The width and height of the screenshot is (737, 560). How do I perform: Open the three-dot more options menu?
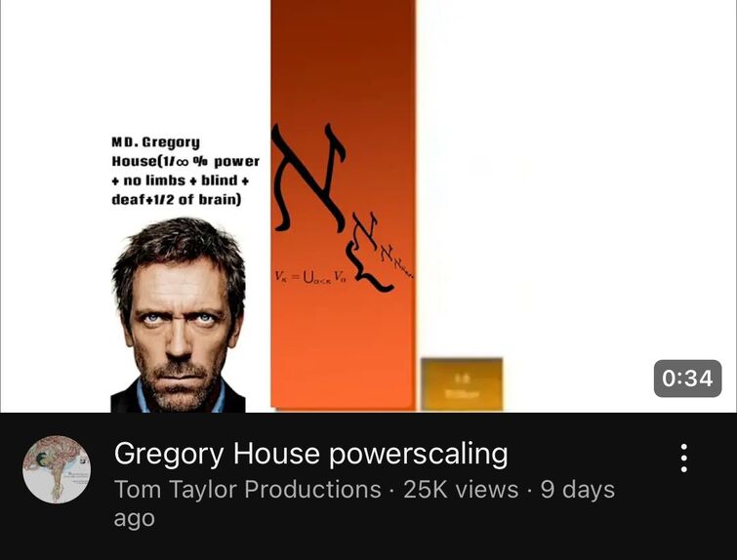tap(684, 458)
